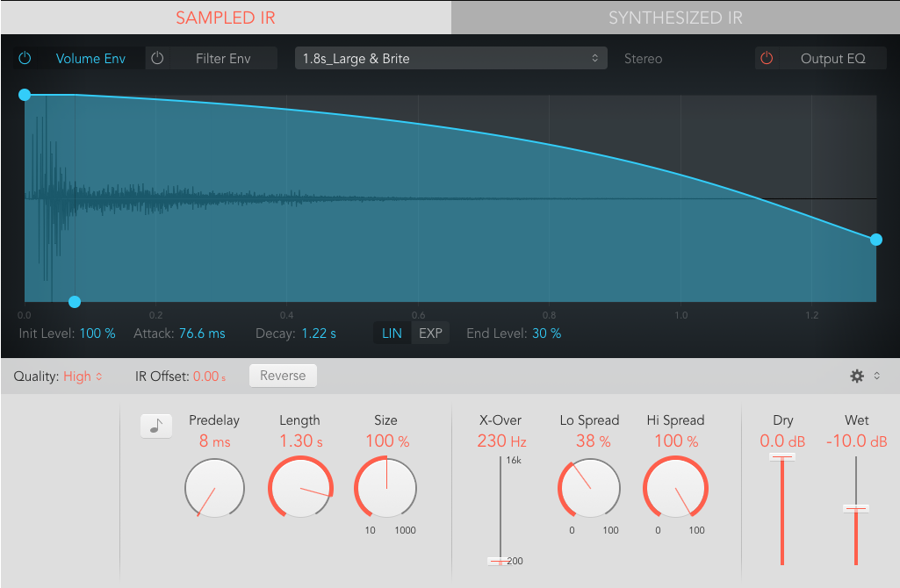Click the X-Over 230 Hz value

[x=501, y=441]
